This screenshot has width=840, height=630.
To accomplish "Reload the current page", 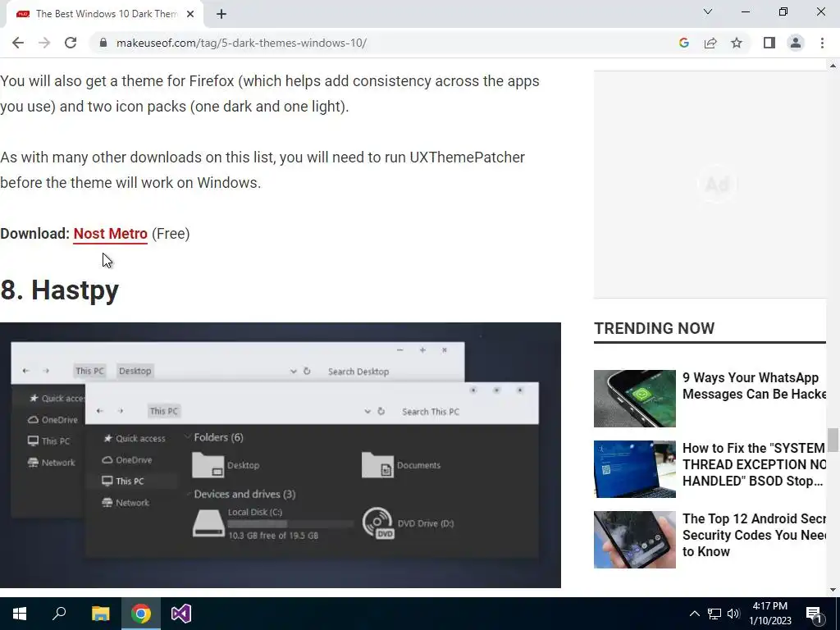I will click(71, 43).
